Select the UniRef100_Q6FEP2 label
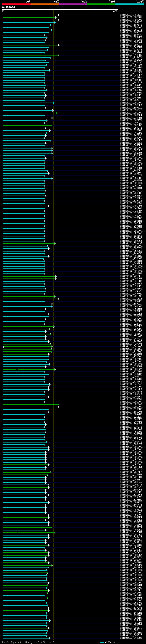Image resolution: width=146 pixels, height=644 pixels. [x=131, y=326]
